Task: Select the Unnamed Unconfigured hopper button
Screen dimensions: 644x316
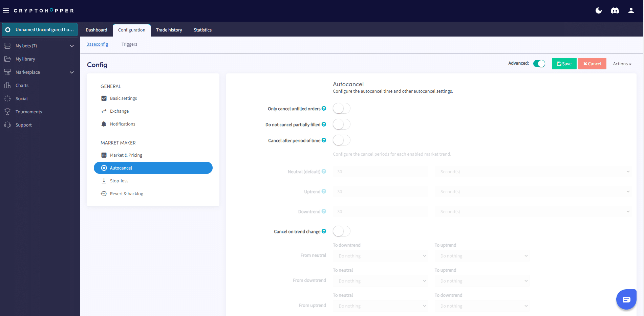Action: [x=40, y=29]
